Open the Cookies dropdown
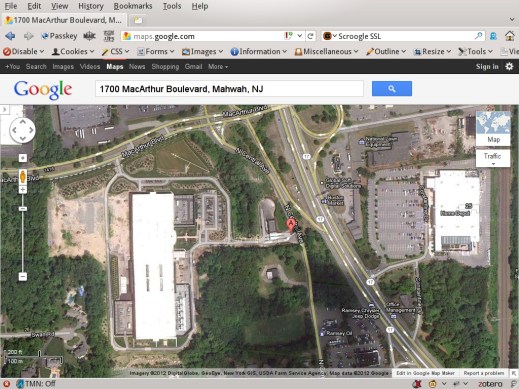Screen dimensions: 519x389 coord(73,51)
